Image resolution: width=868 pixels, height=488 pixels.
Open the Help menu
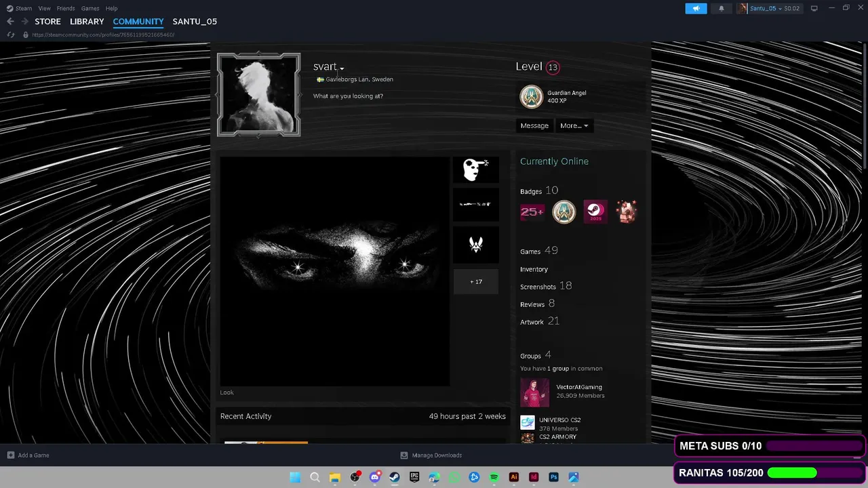[x=111, y=8]
